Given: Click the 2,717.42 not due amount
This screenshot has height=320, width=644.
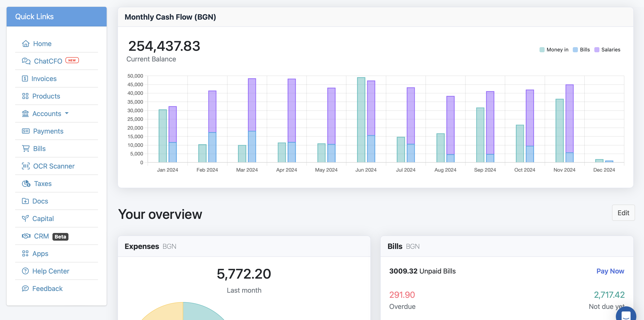Looking at the screenshot, I should click(x=609, y=295).
